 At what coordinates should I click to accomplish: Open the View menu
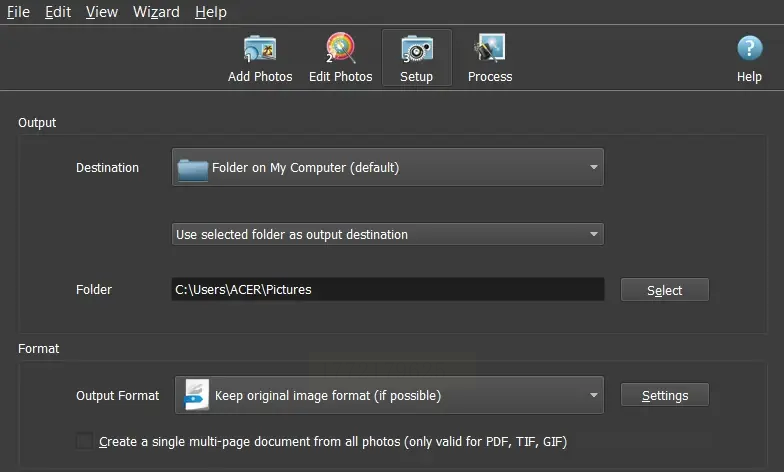pyautogui.click(x=102, y=12)
